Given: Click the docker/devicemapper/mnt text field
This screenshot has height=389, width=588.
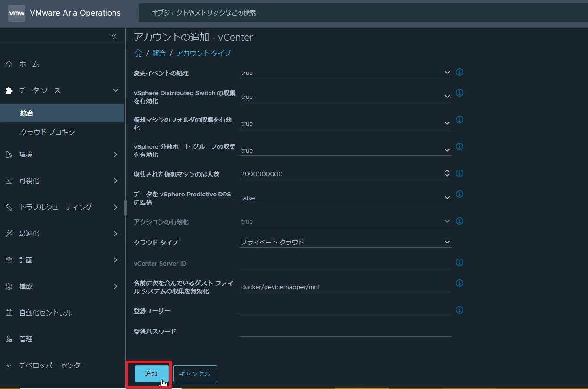Looking at the screenshot, I should point(345,287).
